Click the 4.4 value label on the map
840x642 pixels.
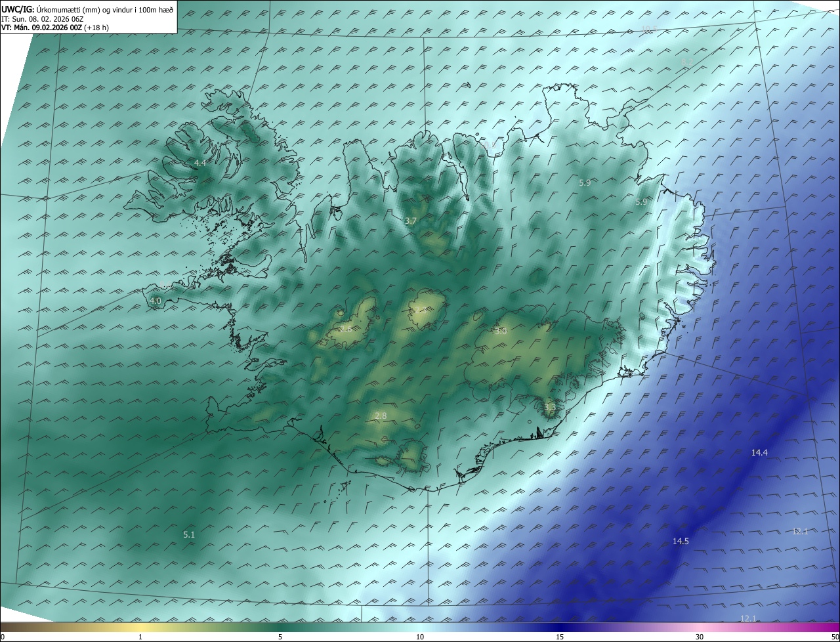199,163
